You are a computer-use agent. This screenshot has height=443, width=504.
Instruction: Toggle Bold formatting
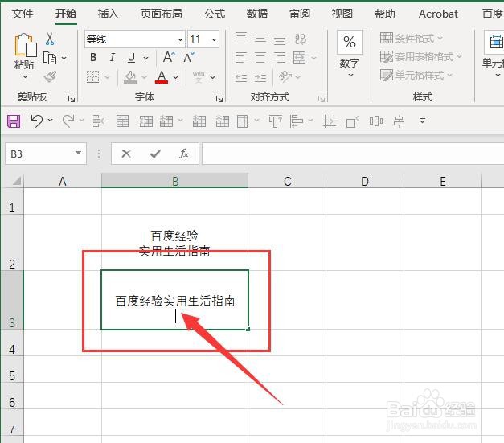pos(93,58)
